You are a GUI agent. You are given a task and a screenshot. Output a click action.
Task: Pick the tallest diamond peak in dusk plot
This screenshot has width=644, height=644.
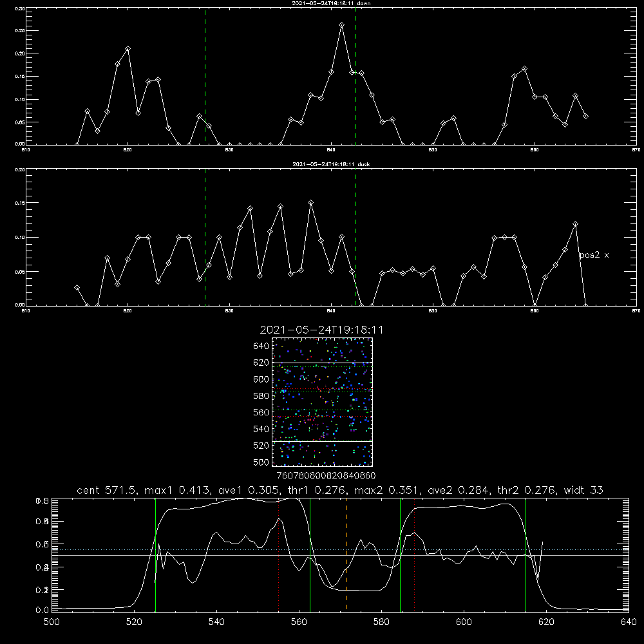click(x=311, y=202)
